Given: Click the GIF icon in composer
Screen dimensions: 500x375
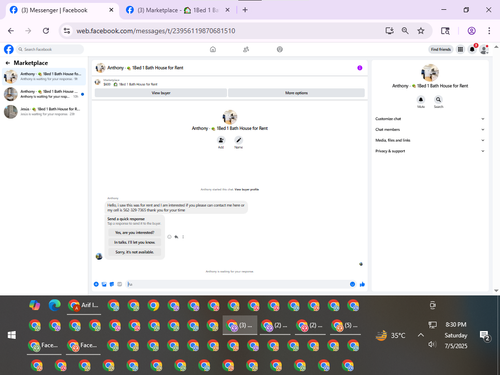Looking at the screenshot, I should (x=120, y=284).
